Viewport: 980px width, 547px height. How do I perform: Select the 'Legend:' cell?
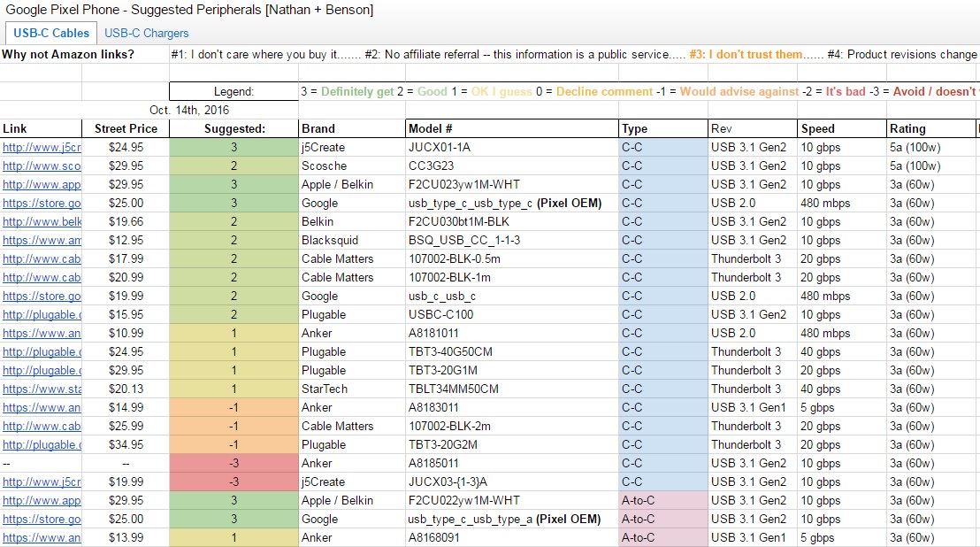click(x=234, y=91)
